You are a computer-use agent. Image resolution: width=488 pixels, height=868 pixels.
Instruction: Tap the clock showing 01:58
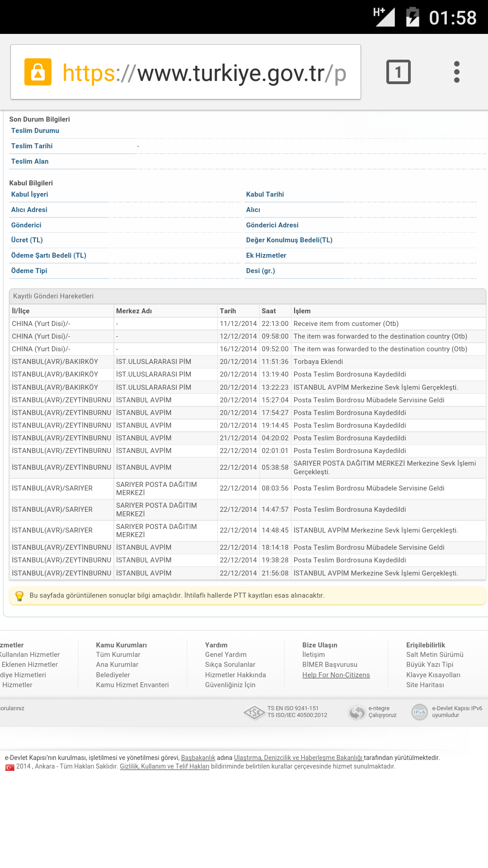[x=453, y=18]
